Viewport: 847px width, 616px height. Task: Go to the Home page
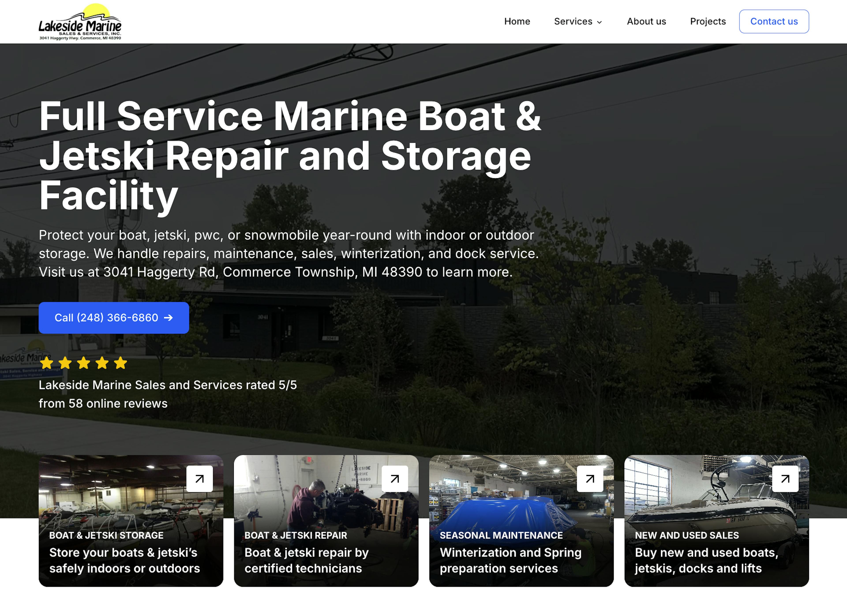517,21
